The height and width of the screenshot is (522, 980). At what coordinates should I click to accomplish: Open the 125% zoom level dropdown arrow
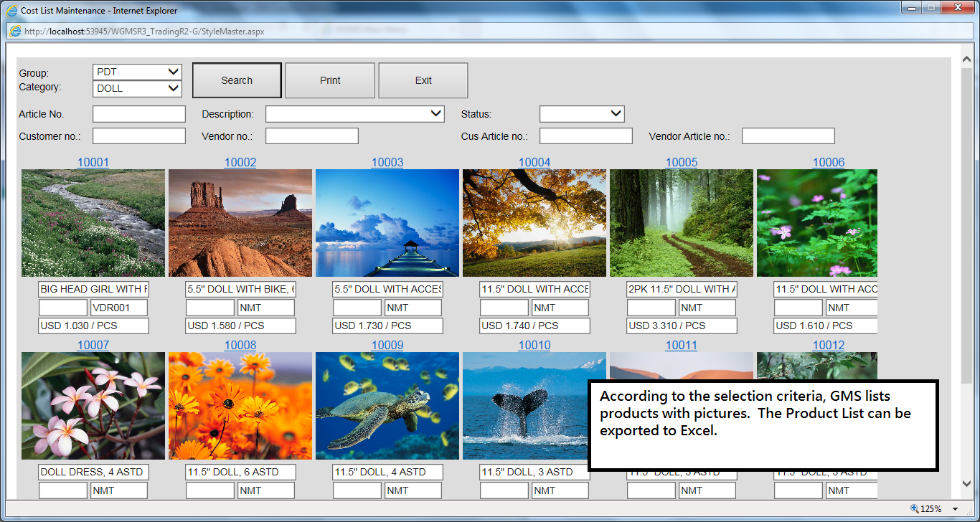pyautogui.click(x=956, y=509)
